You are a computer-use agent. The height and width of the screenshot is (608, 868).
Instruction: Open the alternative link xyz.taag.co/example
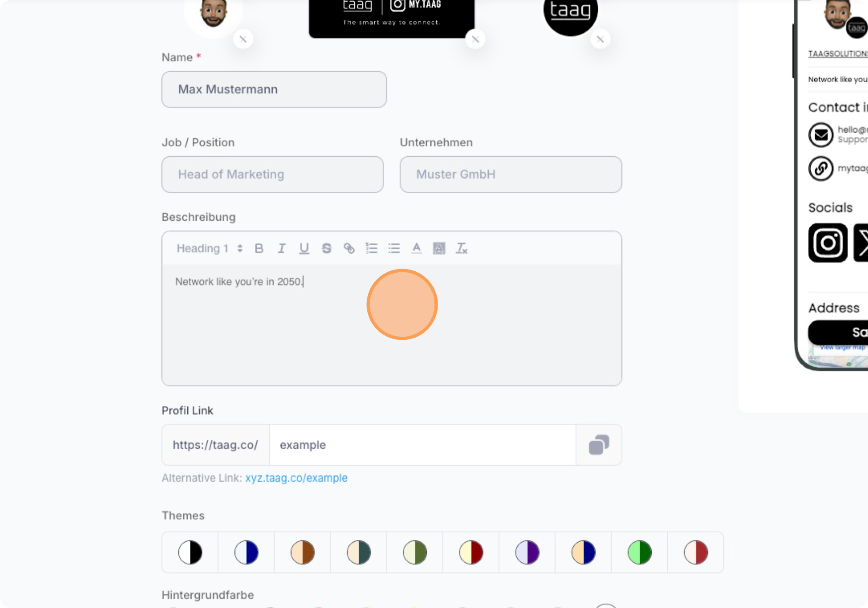pos(296,478)
